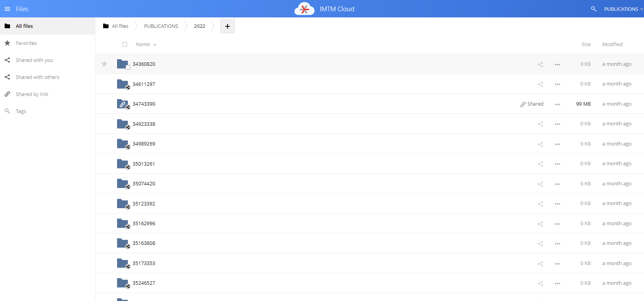Screen dimensions: 644x301
Task: Open more actions for folder 35074420
Action: (x=557, y=184)
